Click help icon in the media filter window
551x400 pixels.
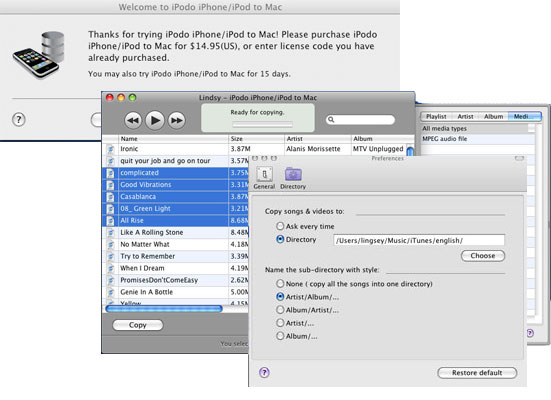pos(530,333)
